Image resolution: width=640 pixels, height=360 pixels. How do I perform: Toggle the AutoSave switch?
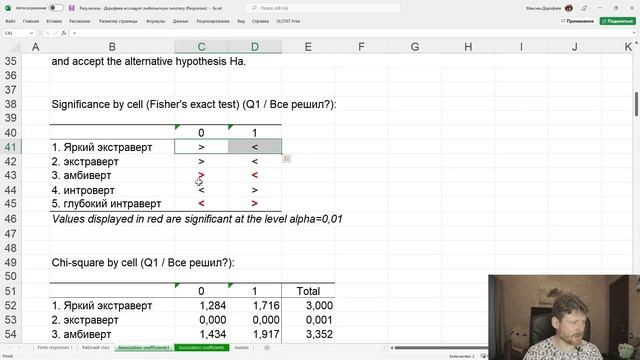tap(56, 8)
